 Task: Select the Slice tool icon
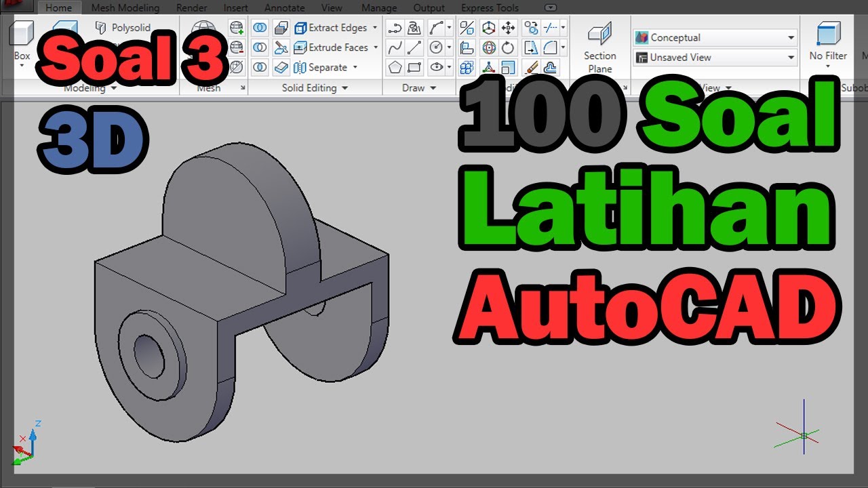(281, 47)
